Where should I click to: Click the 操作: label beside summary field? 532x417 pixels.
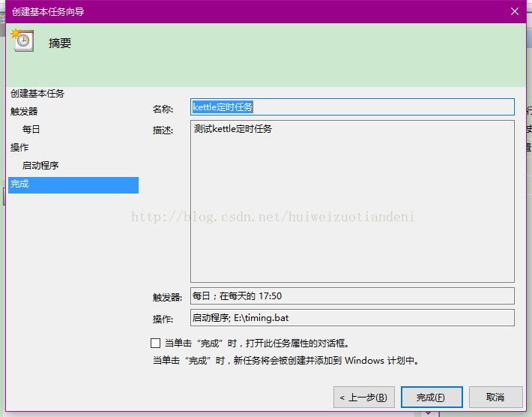pyautogui.click(x=163, y=319)
